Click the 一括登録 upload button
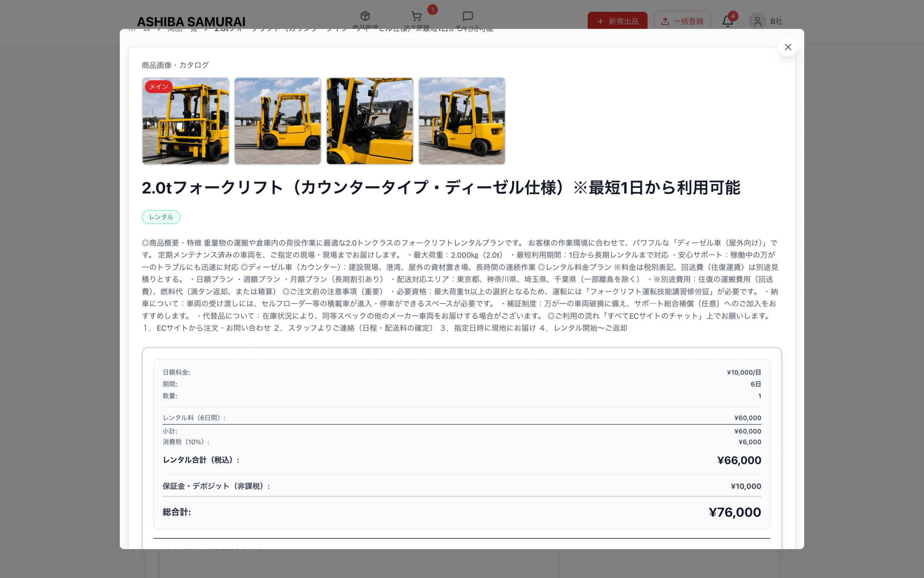 (x=682, y=21)
